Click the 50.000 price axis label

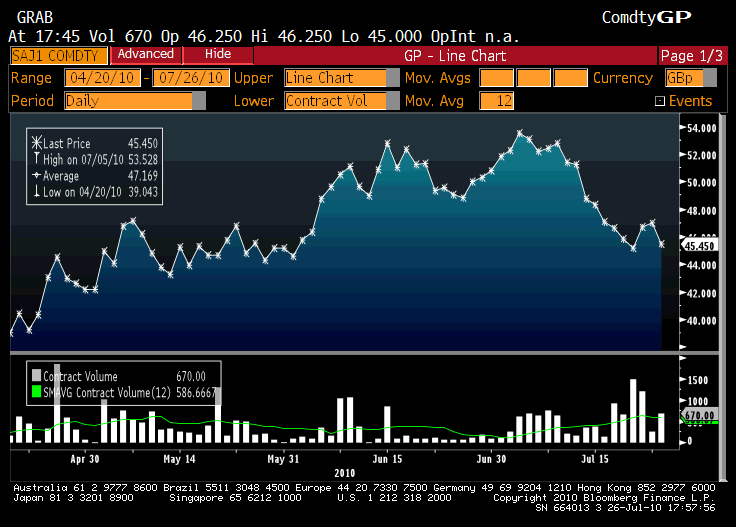(702, 183)
